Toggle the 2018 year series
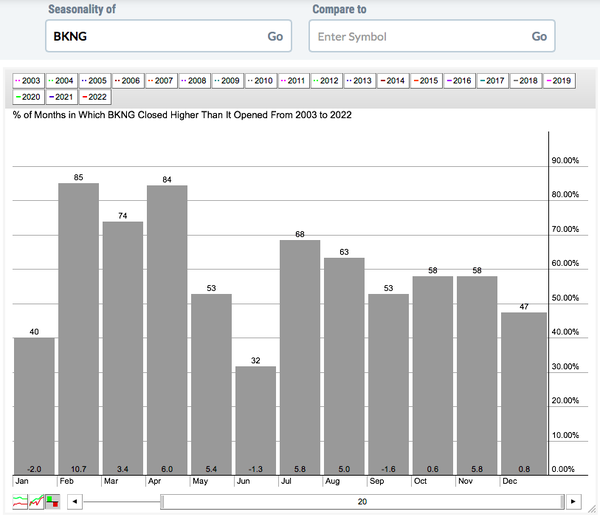The width and height of the screenshot is (600, 517). [526, 81]
